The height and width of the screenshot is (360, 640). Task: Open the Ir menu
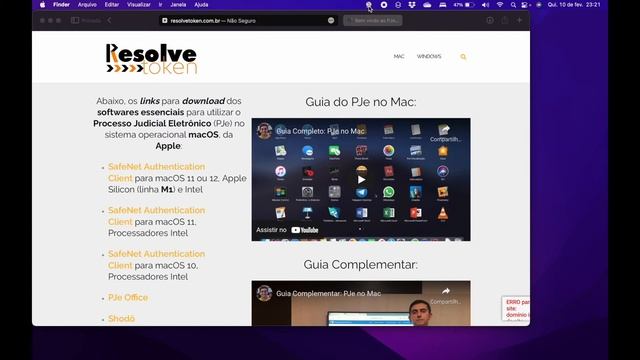point(160,5)
